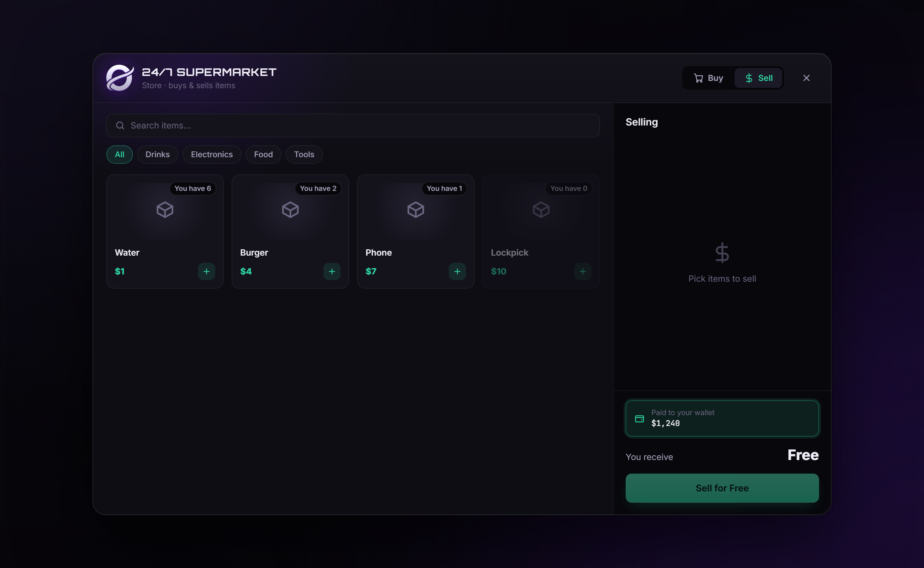Click the $1 Water price

pyautogui.click(x=119, y=271)
